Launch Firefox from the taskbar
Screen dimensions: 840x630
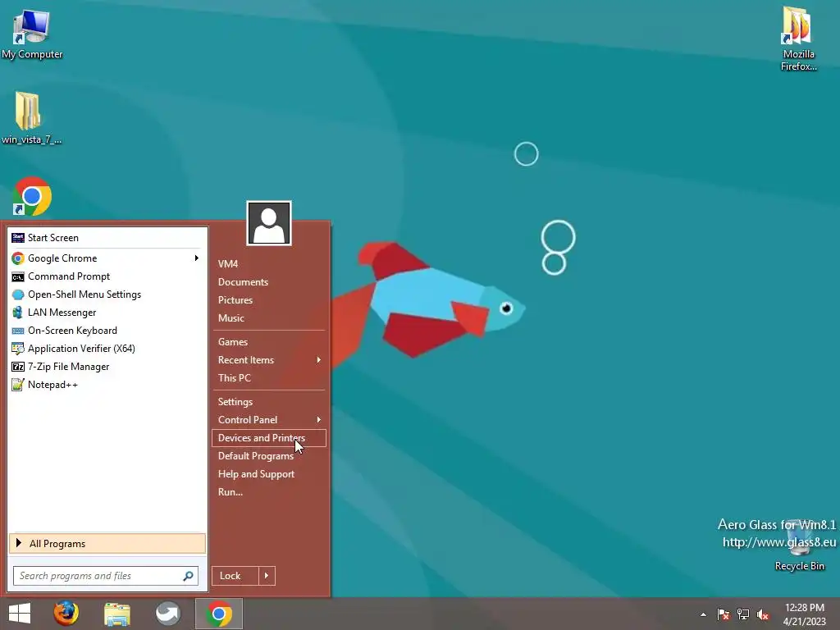(x=66, y=614)
